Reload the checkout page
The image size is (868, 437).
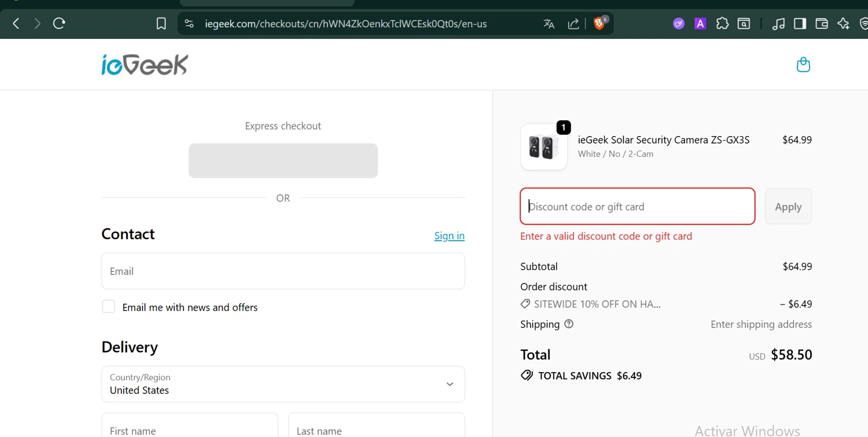pos(59,24)
